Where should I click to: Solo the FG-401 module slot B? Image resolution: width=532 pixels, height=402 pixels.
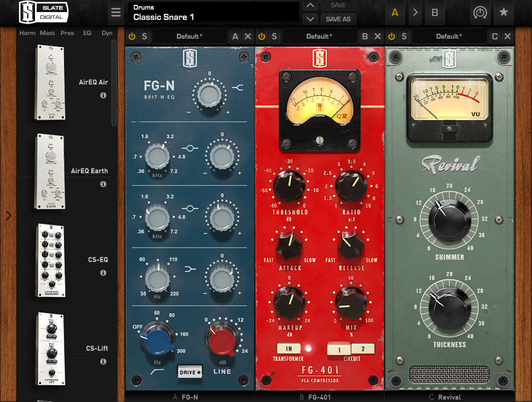point(274,36)
